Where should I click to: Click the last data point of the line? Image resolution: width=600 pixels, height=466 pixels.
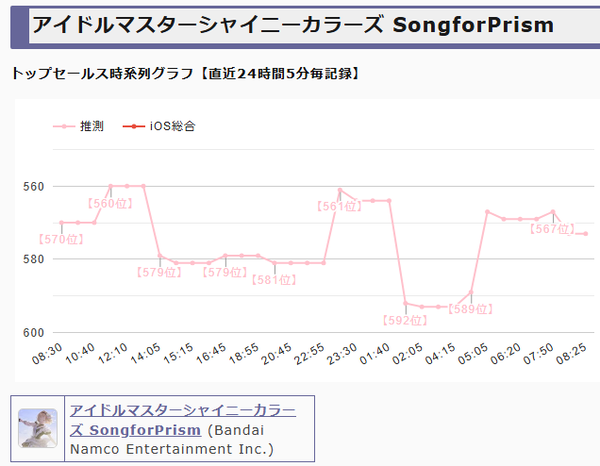[x=586, y=233]
